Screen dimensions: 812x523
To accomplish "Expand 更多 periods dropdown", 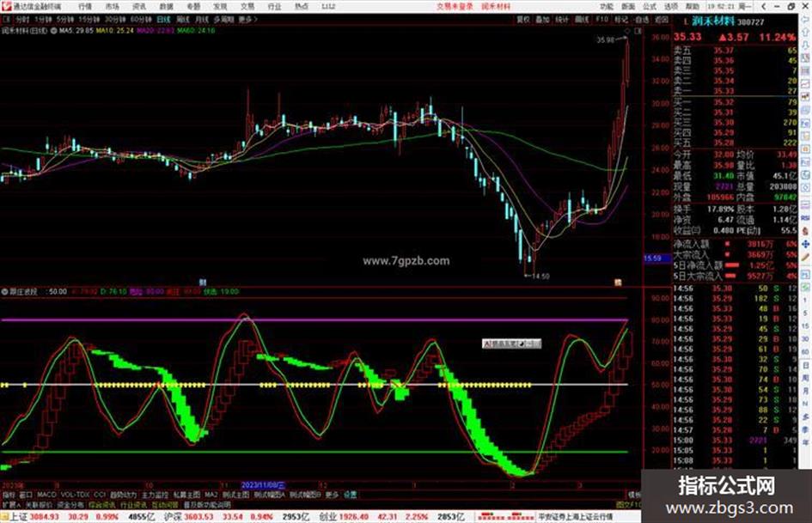I will tap(248, 19).
